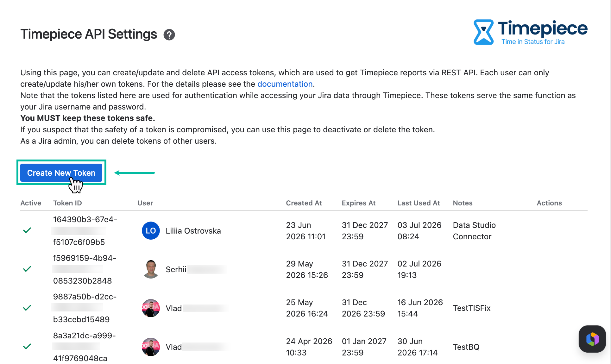The height and width of the screenshot is (364, 611).
Task: Click the active checkmark for token 9887a50b-d2cc-
Action: click(x=27, y=308)
